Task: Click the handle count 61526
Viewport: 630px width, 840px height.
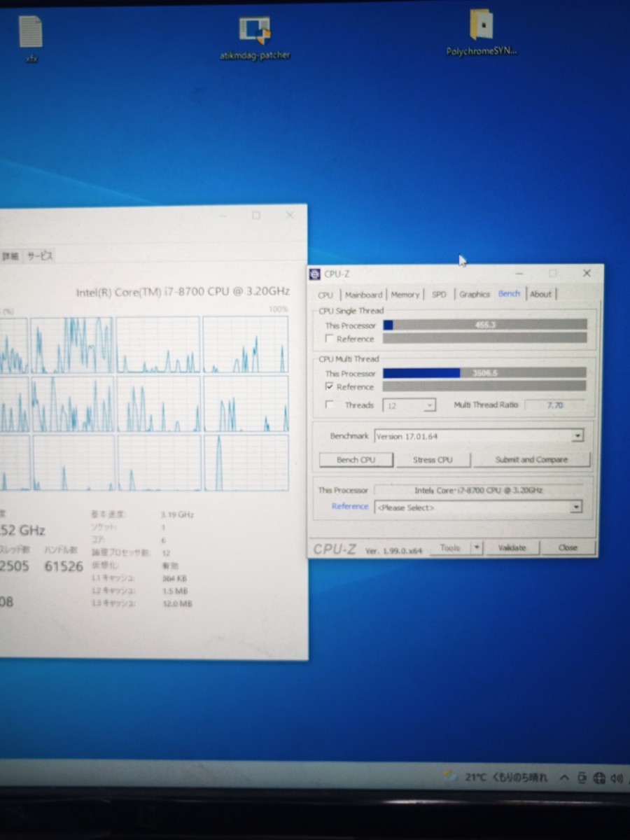Action: [63, 566]
